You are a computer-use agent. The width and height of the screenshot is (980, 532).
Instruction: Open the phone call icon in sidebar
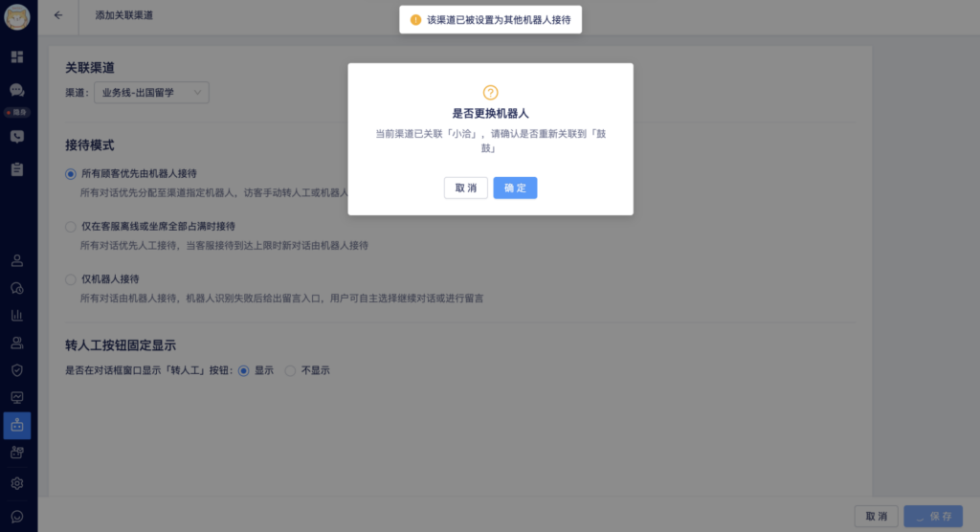(x=17, y=137)
